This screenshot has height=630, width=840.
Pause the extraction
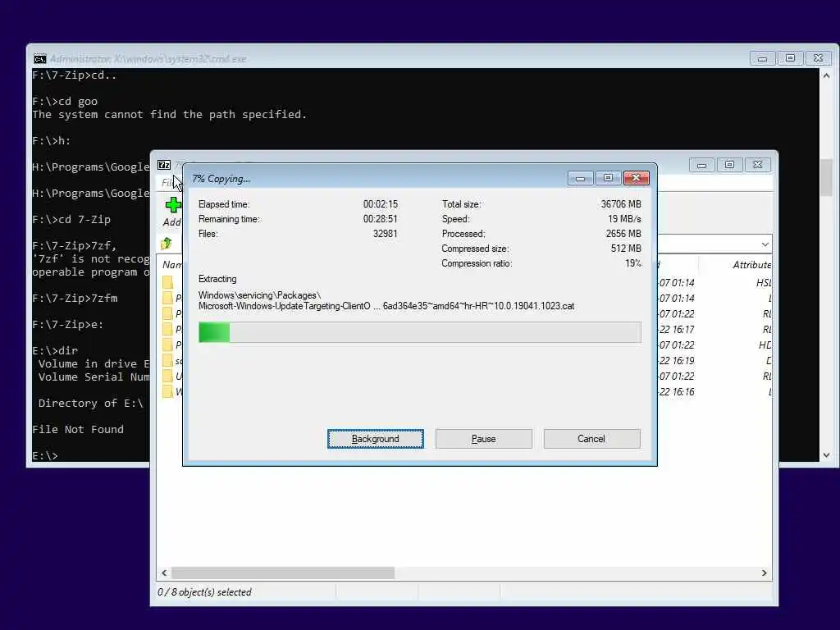484,439
